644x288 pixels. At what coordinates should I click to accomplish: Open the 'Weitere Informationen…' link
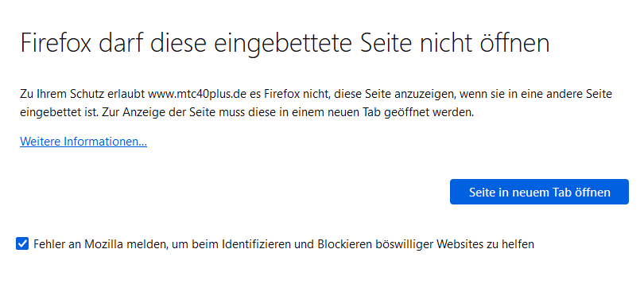(x=83, y=142)
